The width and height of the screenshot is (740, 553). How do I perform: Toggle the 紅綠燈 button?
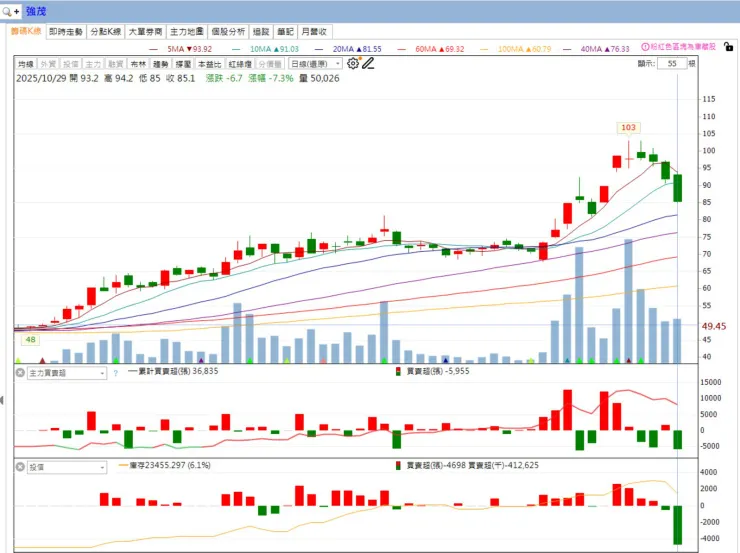click(240, 64)
